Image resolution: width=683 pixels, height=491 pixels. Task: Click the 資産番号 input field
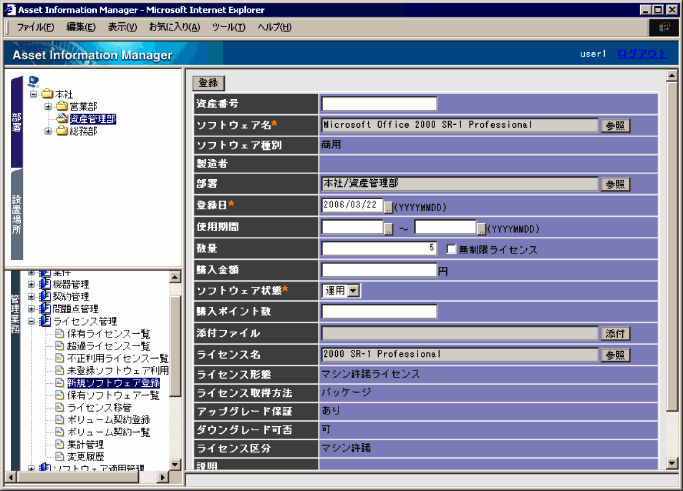[x=379, y=104]
